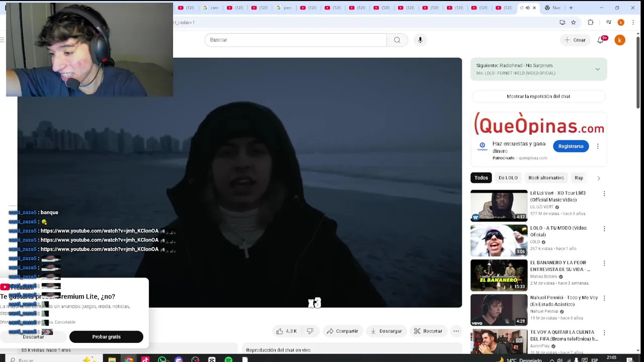This screenshot has width=644, height=362.
Task: Click Descargar to download the video
Action: tap(386, 331)
